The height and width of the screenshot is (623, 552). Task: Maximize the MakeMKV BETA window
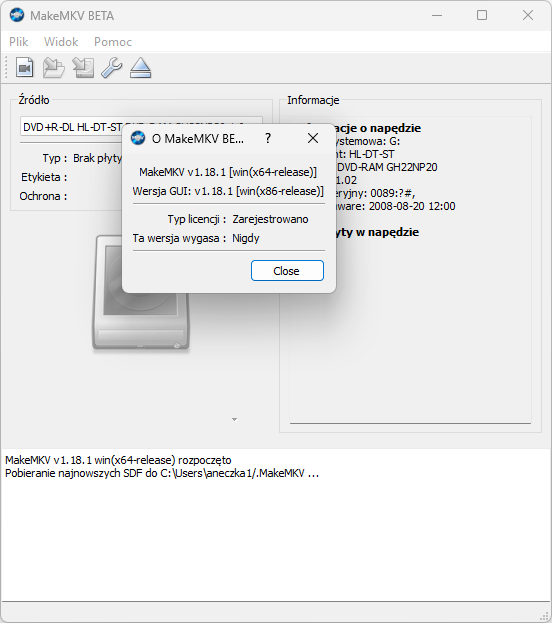pyautogui.click(x=482, y=15)
